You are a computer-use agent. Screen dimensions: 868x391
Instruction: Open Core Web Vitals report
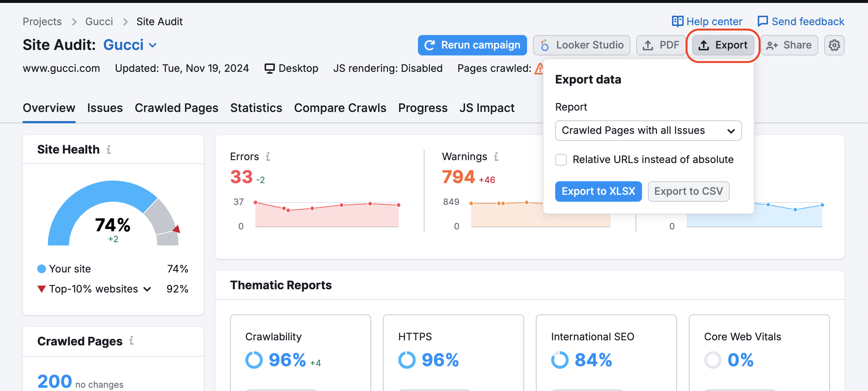[742, 337]
